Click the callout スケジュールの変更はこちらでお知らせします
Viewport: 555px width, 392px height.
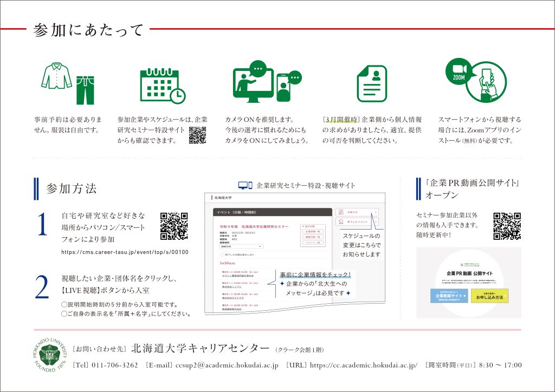[x=362, y=245]
